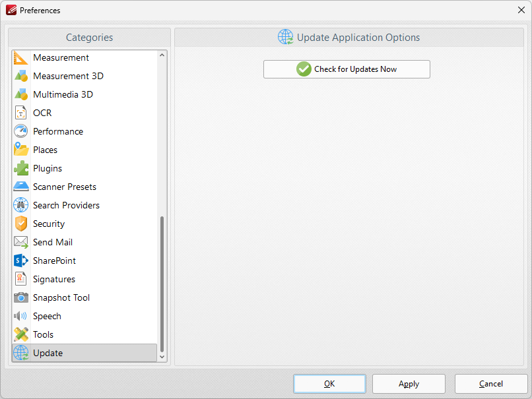The height and width of the screenshot is (399, 532).
Task: Open SharePoint settings
Action: tap(84, 261)
